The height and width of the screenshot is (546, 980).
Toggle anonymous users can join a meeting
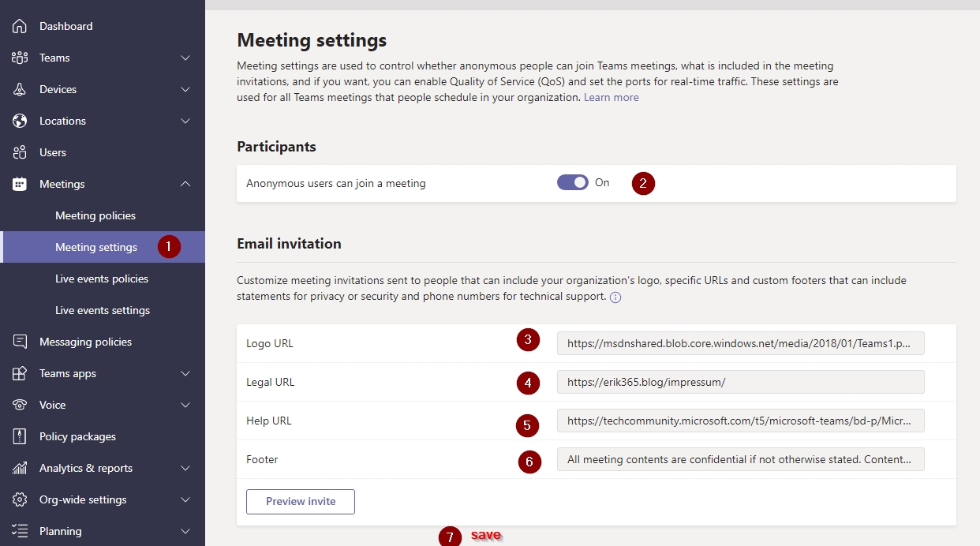(573, 182)
